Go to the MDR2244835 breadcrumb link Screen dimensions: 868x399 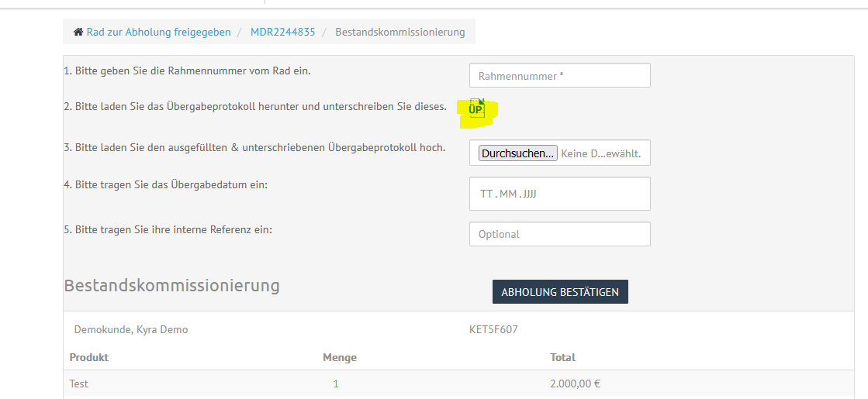point(283,32)
